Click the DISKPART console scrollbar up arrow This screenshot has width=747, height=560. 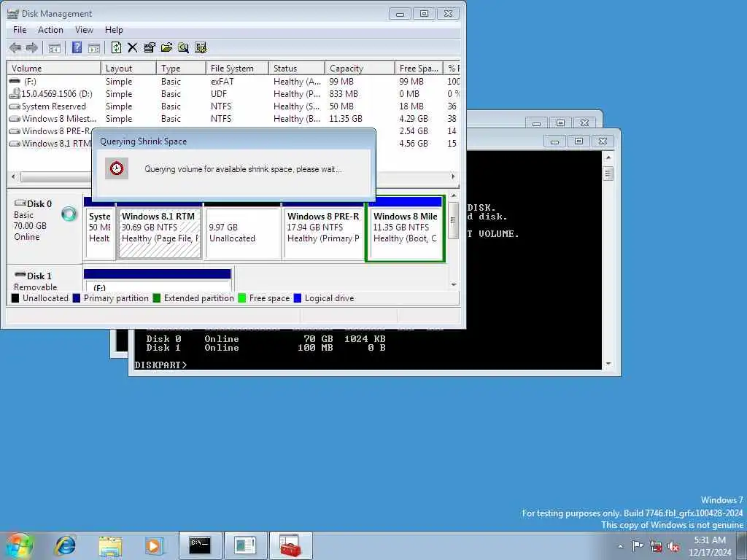click(608, 157)
